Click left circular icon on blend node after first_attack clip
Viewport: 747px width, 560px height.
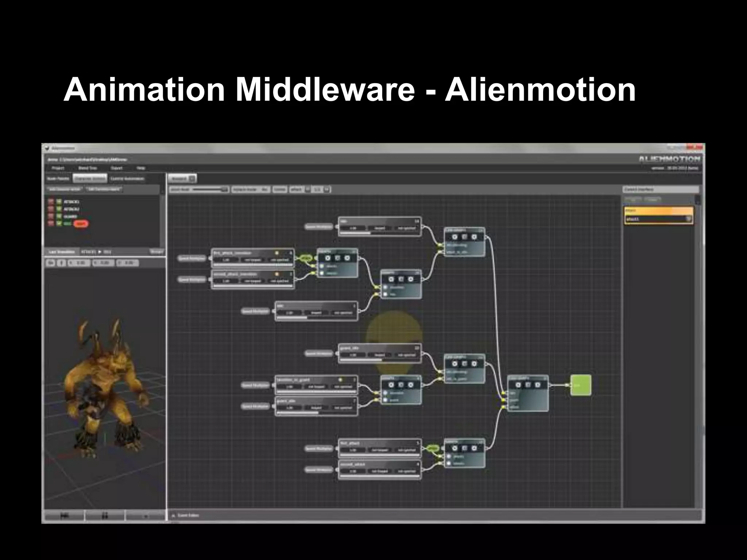coord(454,448)
